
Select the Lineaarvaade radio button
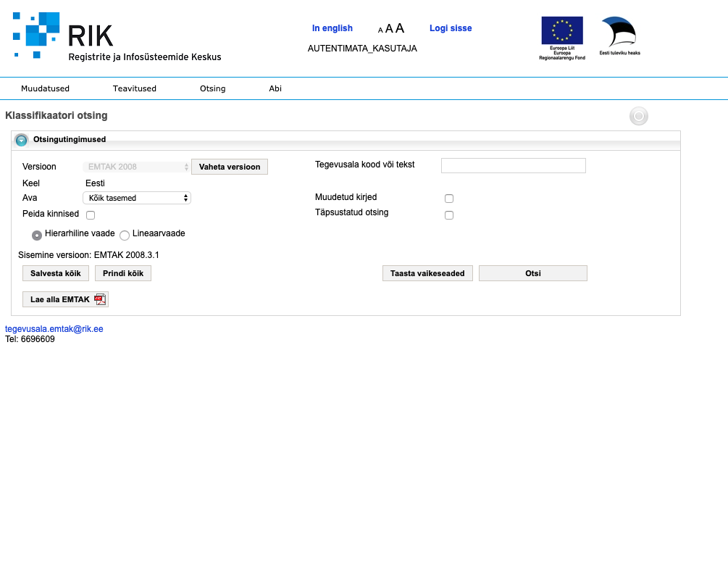(125, 236)
